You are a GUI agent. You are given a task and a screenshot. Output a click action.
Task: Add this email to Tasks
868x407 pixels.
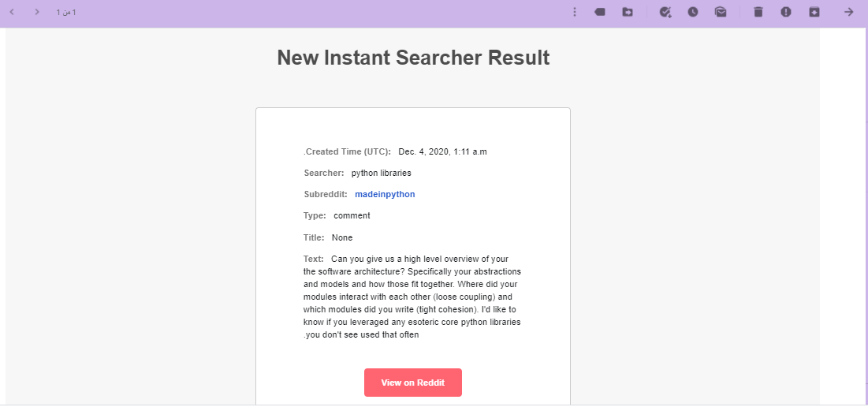[665, 12]
